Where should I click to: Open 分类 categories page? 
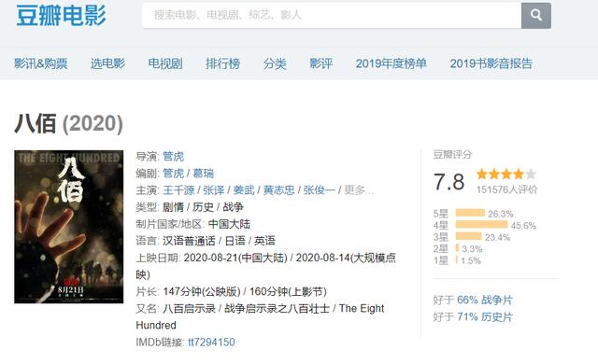point(275,63)
